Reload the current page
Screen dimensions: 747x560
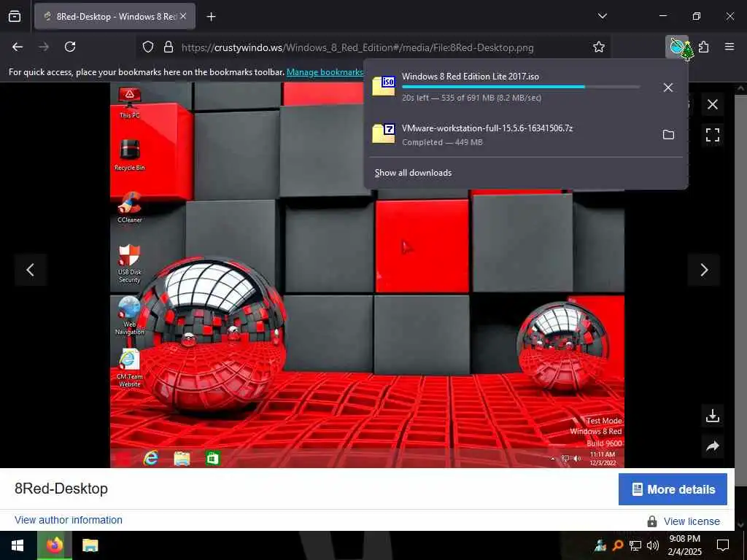[x=70, y=47]
